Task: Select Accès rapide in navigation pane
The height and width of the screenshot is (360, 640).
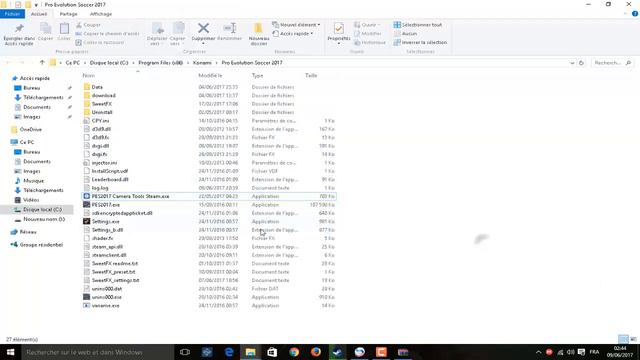Action: coord(35,78)
